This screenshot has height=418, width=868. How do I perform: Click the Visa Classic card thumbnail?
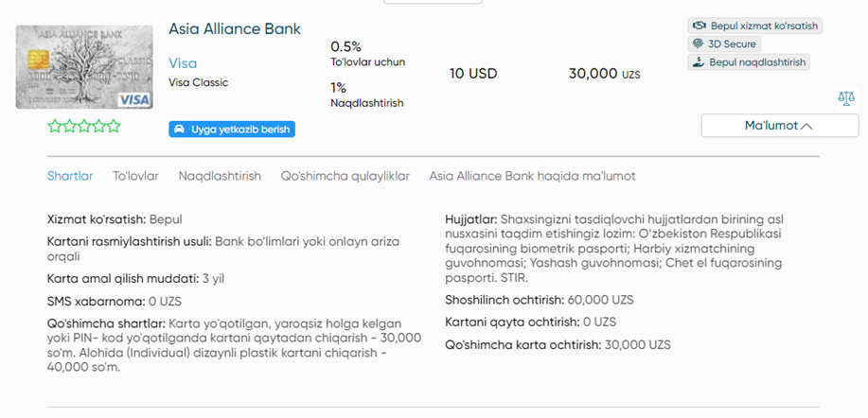84,67
